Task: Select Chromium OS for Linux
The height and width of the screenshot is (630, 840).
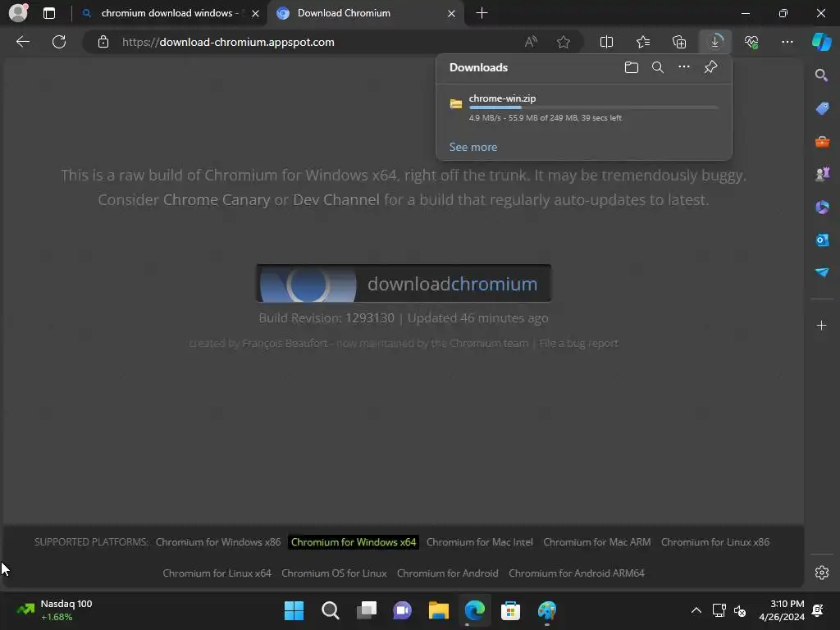Action: (x=334, y=573)
